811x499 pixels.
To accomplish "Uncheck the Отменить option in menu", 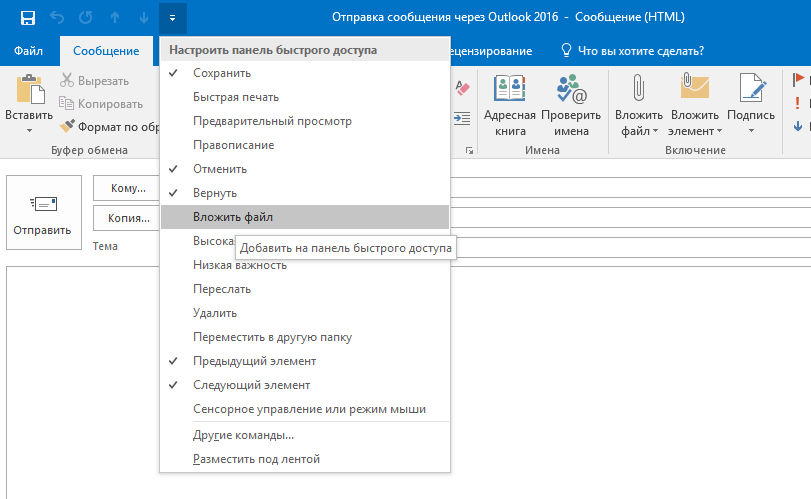I will point(220,169).
